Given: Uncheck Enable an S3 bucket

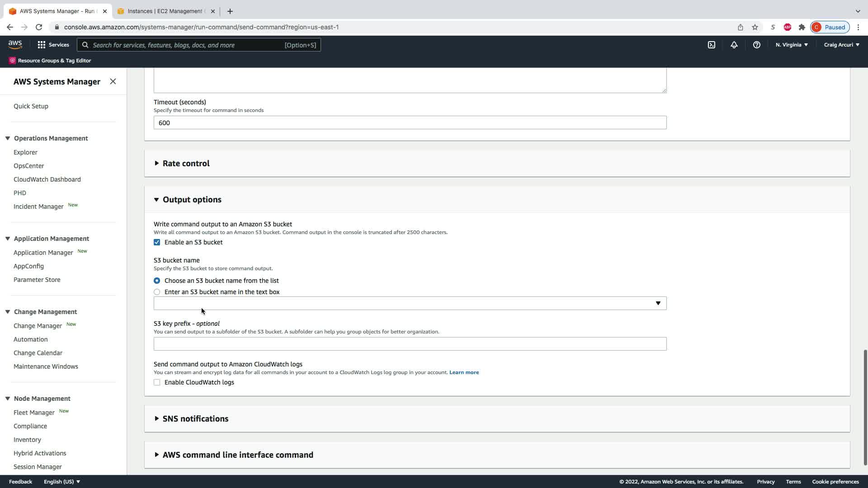Looking at the screenshot, I should (x=157, y=242).
